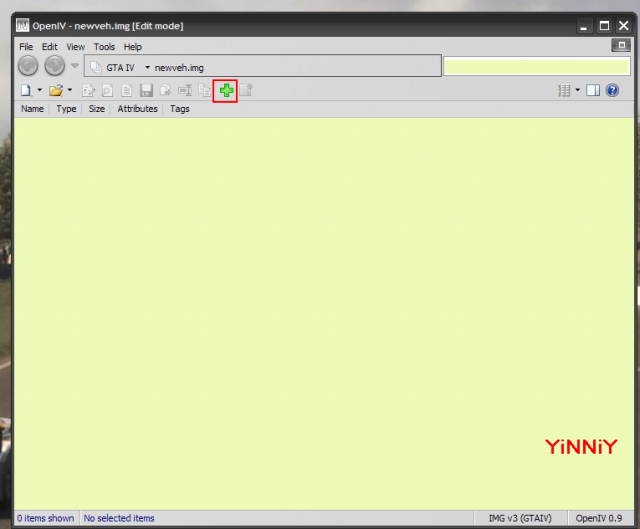Click 'OpenIV 0.9' status bar text
640x529 pixels.
[599, 518]
